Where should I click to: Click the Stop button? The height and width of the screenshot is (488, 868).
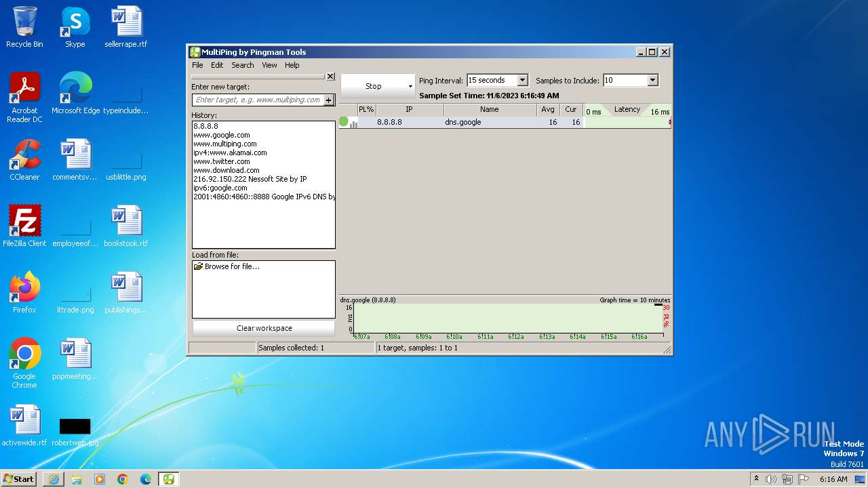click(x=374, y=87)
